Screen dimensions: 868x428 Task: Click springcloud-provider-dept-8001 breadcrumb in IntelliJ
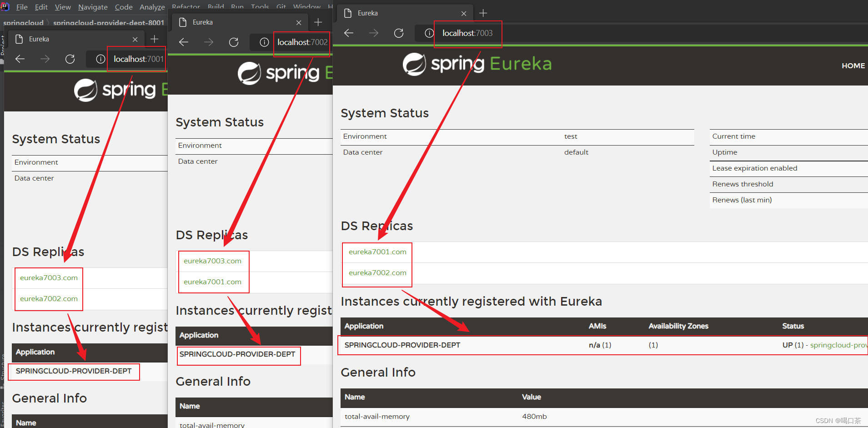point(109,22)
